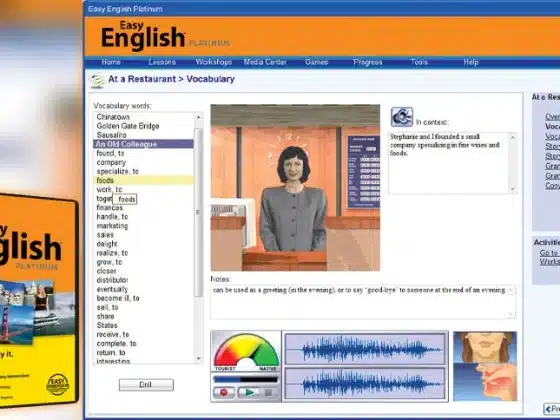Select the highlighted word foods in list
The image size is (560, 420).
pyautogui.click(x=143, y=180)
